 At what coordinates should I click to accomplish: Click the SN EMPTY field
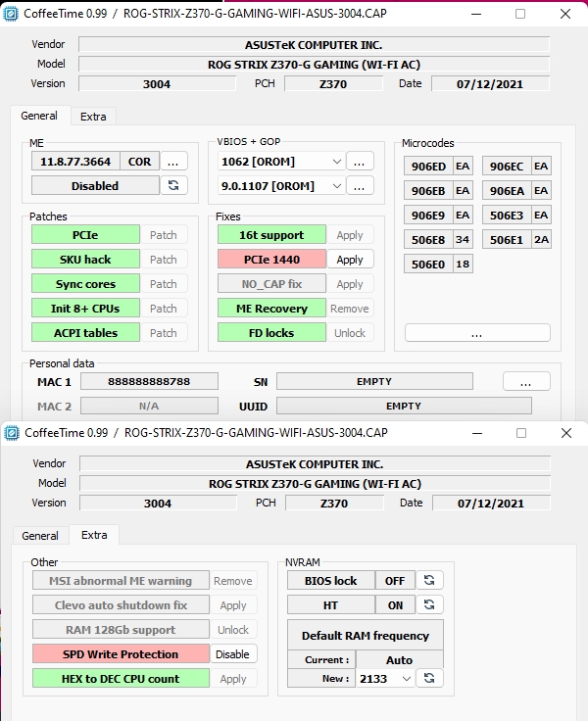coord(374,381)
